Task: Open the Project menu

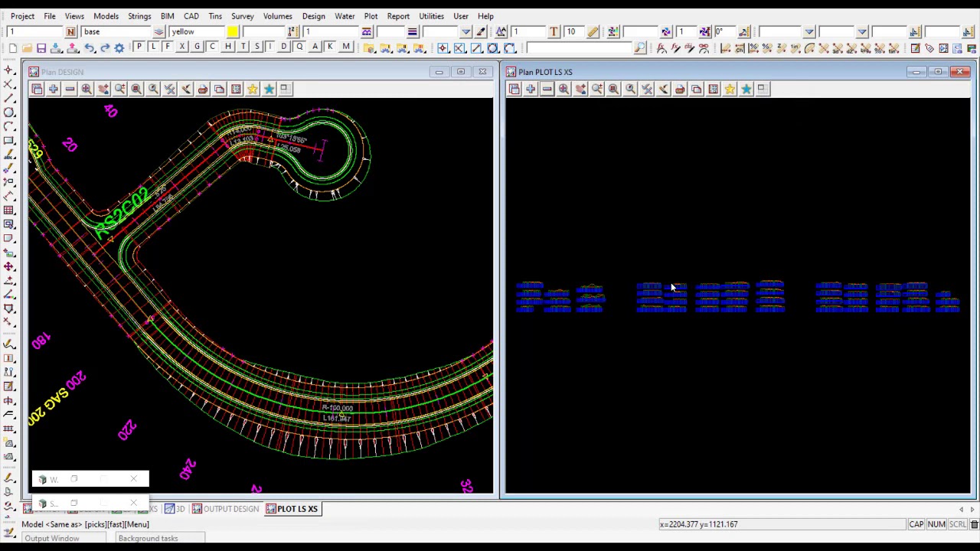Action: click(22, 16)
